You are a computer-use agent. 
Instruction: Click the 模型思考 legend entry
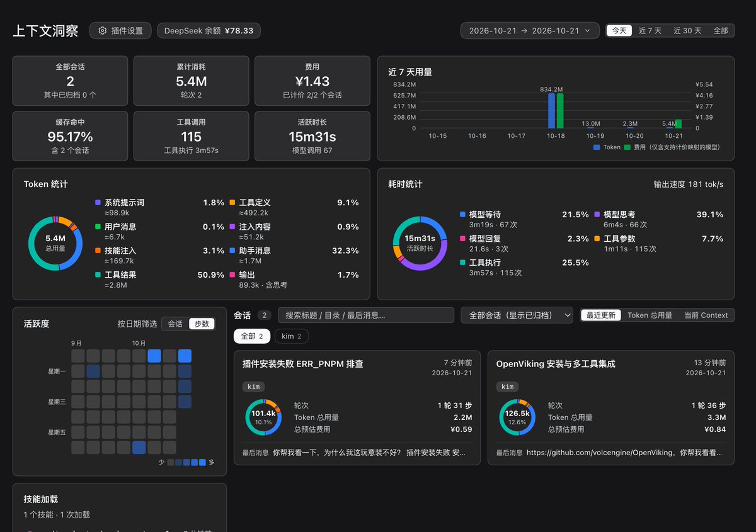pyautogui.click(x=659, y=220)
